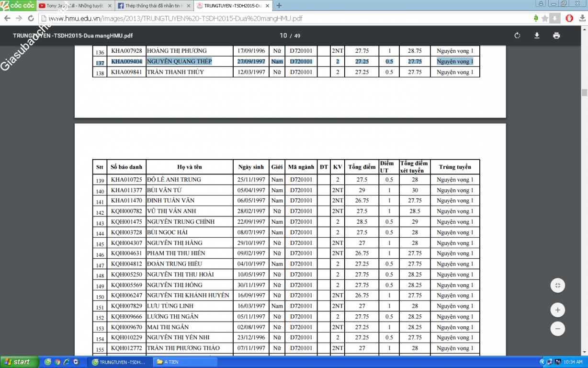Zoom in on the PDF
Viewport: 588px width, 368px height.
pyautogui.click(x=557, y=310)
